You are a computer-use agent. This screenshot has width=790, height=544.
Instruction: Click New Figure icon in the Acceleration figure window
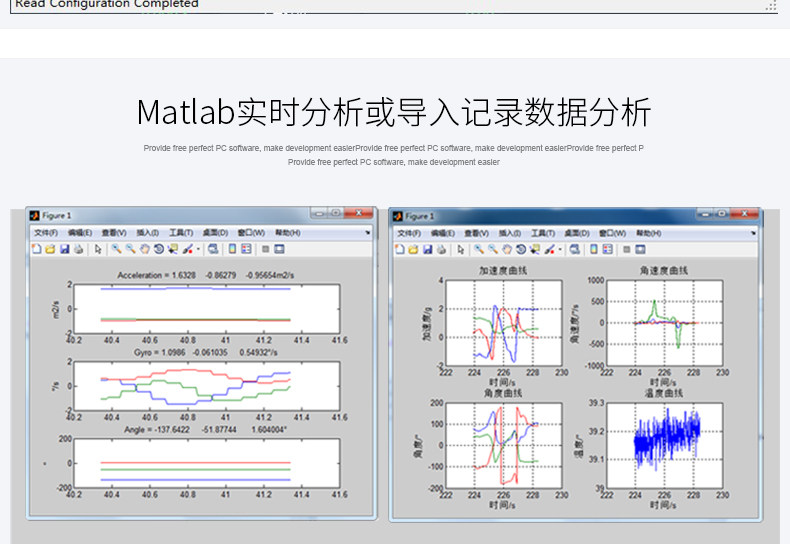point(37,249)
